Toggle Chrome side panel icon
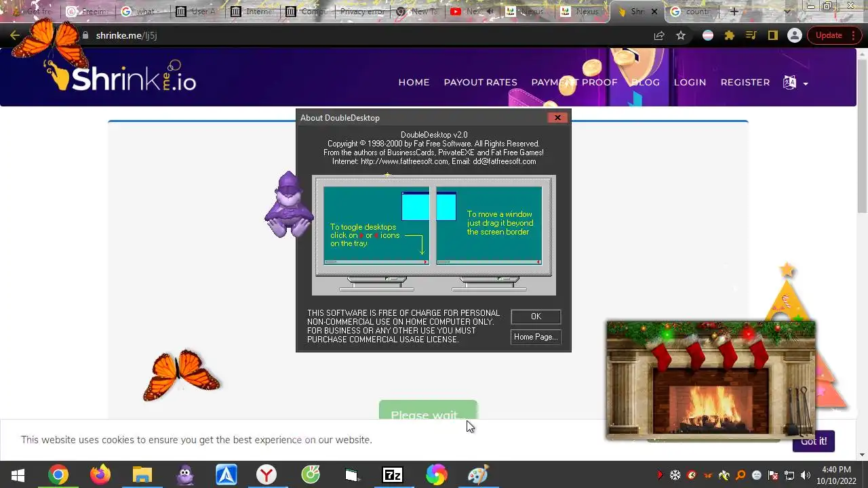Image resolution: width=868 pixels, height=488 pixels. tap(772, 35)
